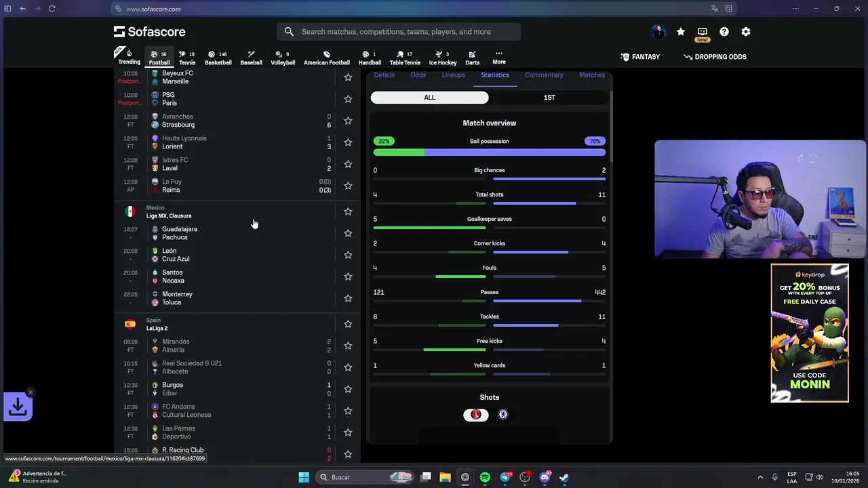Click the download arrow overlay icon
The image size is (868, 488).
pyautogui.click(x=18, y=407)
